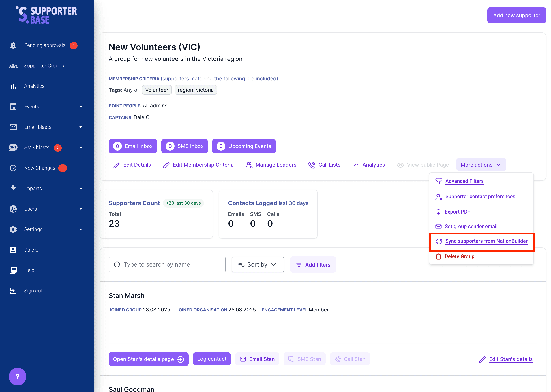Sign out using the exit icon
Viewport: 551px width, 392px height.
[13, 290]
